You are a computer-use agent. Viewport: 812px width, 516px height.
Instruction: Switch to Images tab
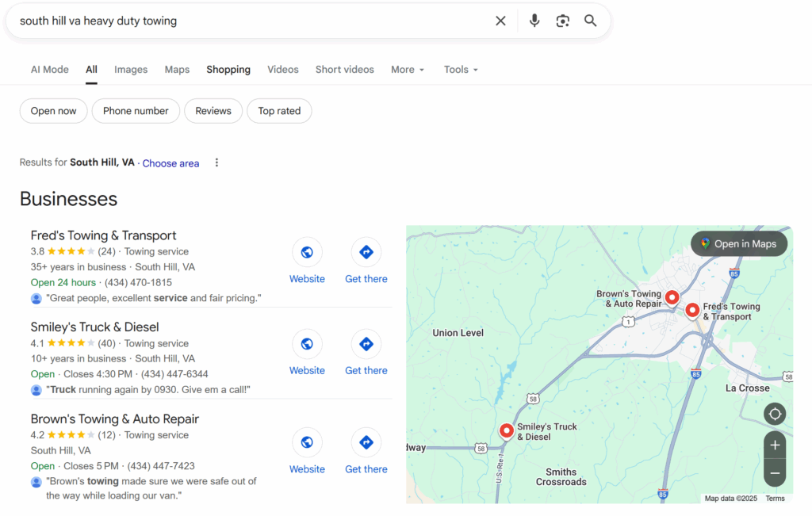click(x=131, y=69)
